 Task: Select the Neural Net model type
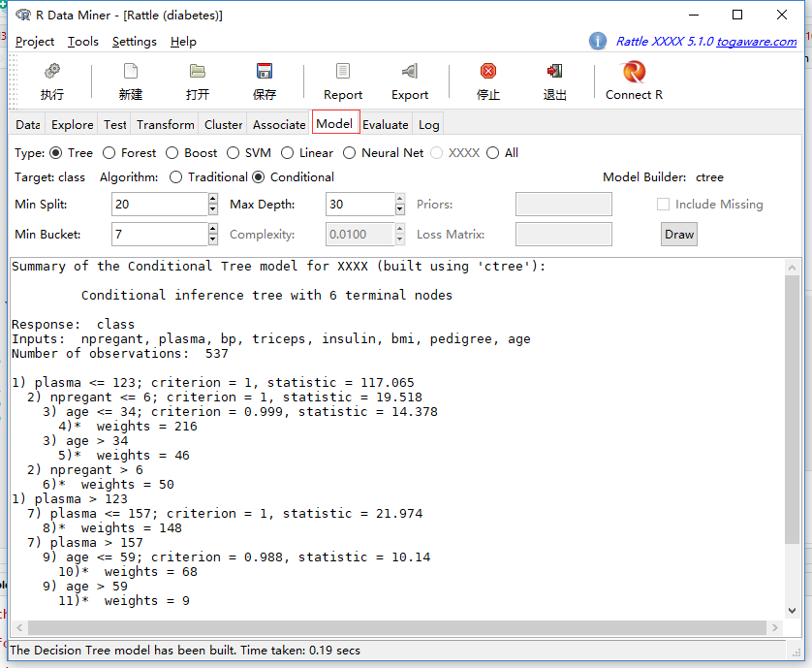350,153
